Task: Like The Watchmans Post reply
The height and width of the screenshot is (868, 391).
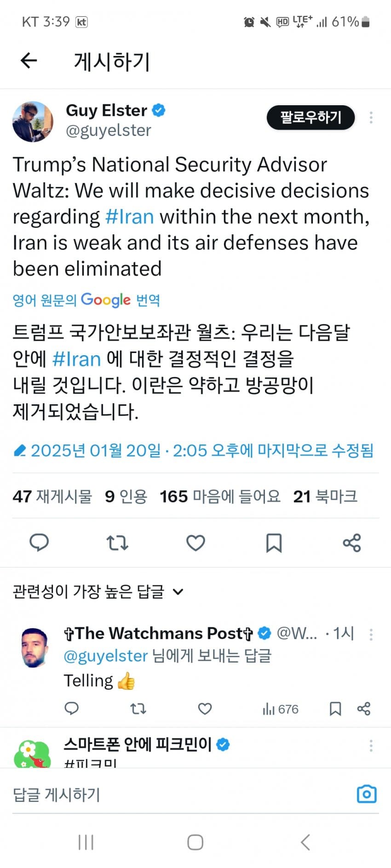Action: [x=205, y=709]
